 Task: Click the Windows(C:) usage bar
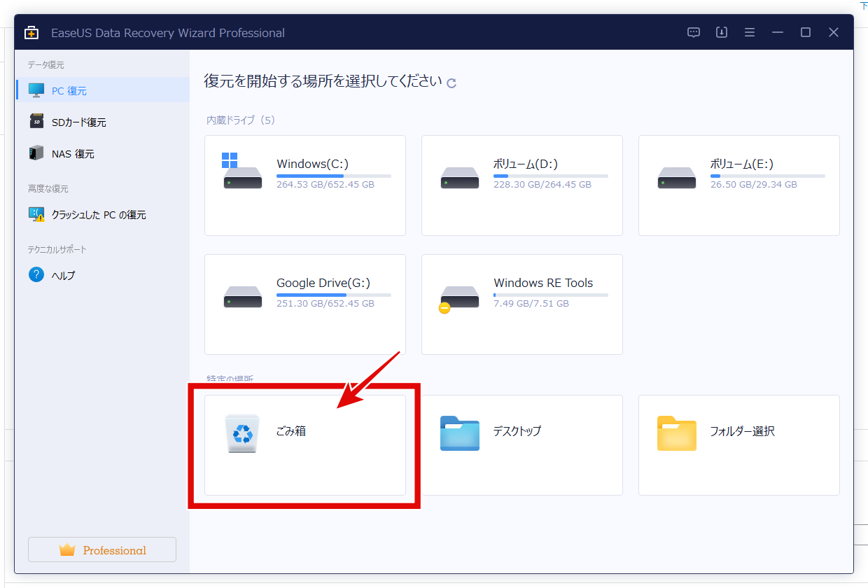334,176
